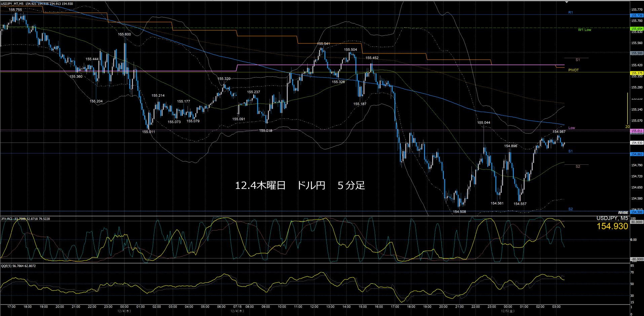The height and width of the screenshot is (316, 644).
Task: Select the blue R1 pivot label
Action: (x=570, y=12)
